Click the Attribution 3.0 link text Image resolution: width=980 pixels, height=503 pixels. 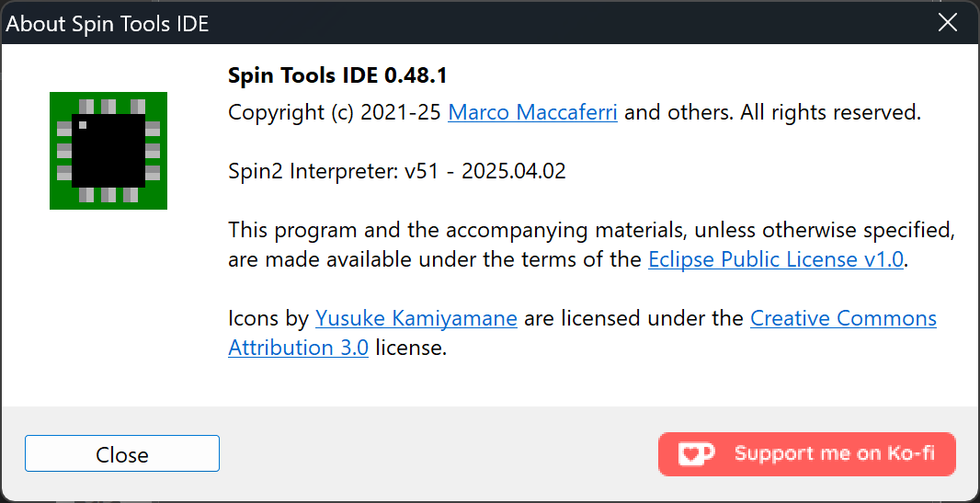pos(298,348)
